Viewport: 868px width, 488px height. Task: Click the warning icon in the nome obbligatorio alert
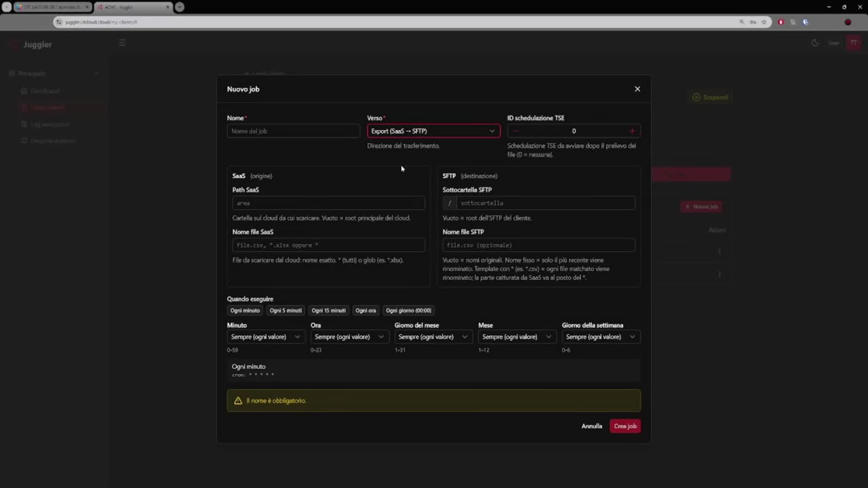[x=238, y=401]
